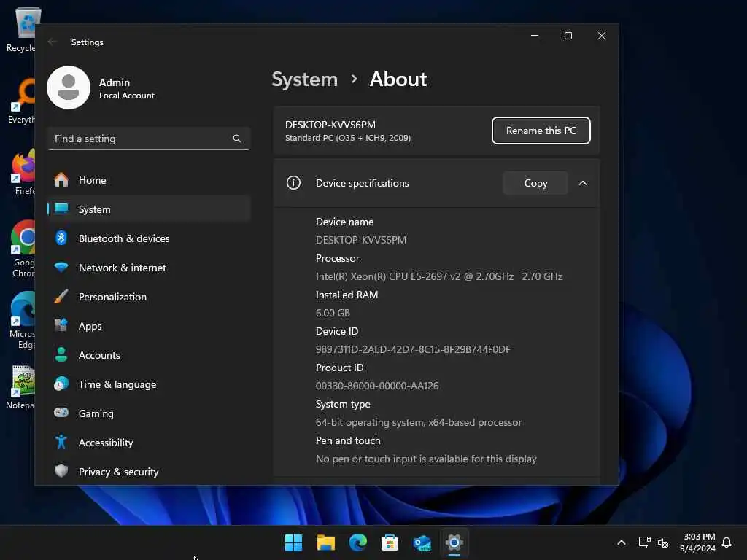The width and height of the screenshot is (747, 560).
Task: Select the Firefox desktop shortcut
Action: pos(23,172)
